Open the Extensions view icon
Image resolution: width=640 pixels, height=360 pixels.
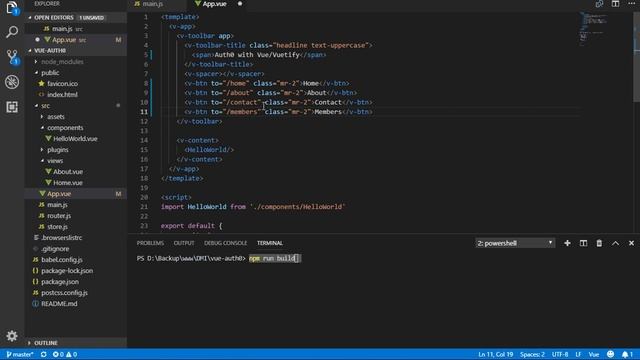(x=12, y=107)
